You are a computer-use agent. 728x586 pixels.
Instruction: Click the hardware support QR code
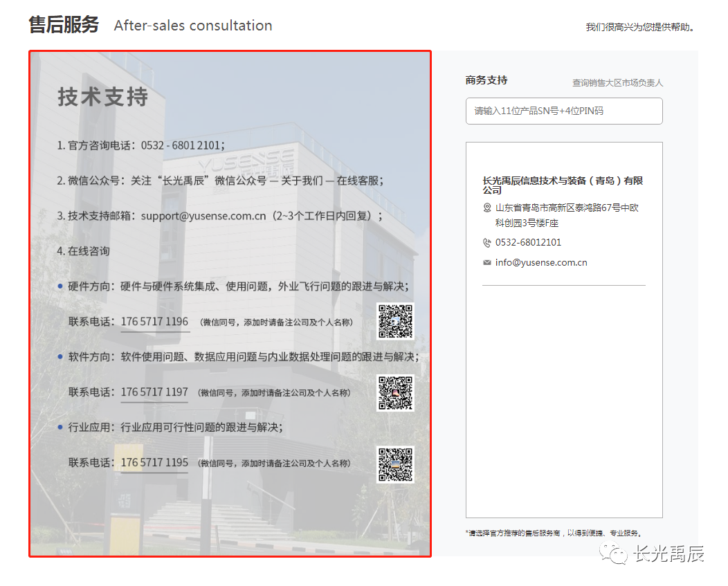(395, 321)
